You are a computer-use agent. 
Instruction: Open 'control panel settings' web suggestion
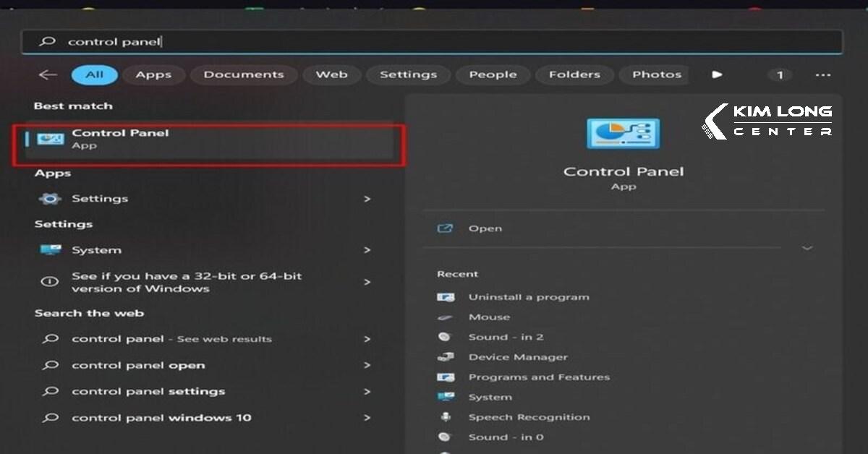pos(148,392)
